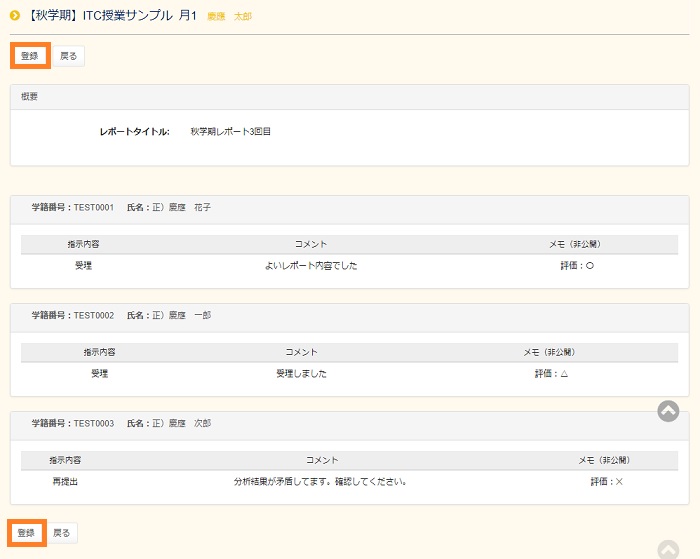Click the comment よいレポート内容でした
Screen dimensions: 700x559
pyautogui.click(x=311, y=266)
